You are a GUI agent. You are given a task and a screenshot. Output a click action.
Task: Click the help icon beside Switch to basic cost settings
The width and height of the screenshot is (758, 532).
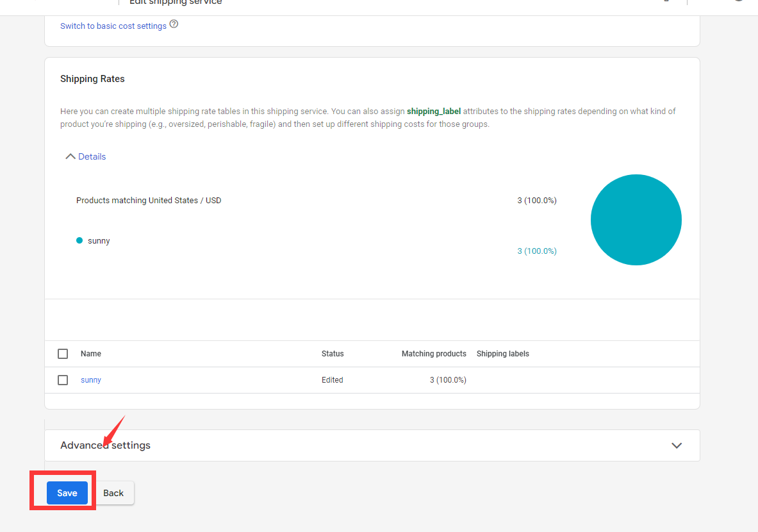coord(173,24)
